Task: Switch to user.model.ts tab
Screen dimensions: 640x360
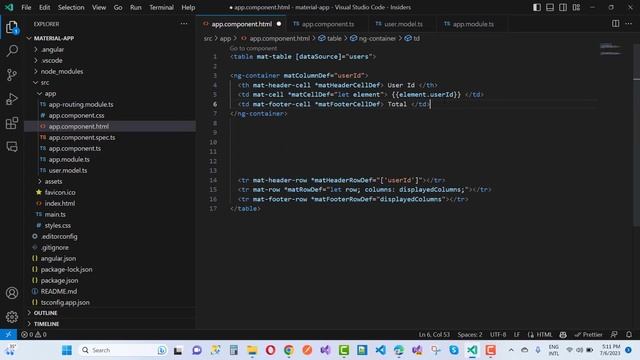Action: (x=402, y=24)
